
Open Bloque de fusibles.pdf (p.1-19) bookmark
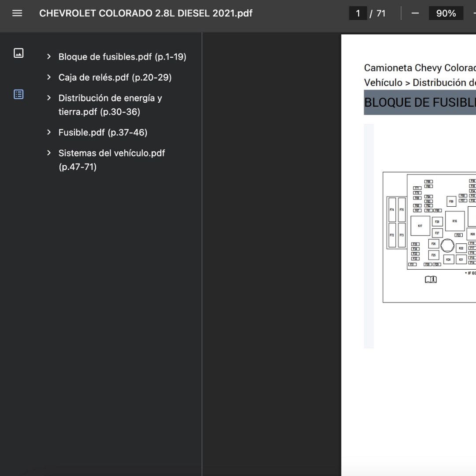(122, 57)
